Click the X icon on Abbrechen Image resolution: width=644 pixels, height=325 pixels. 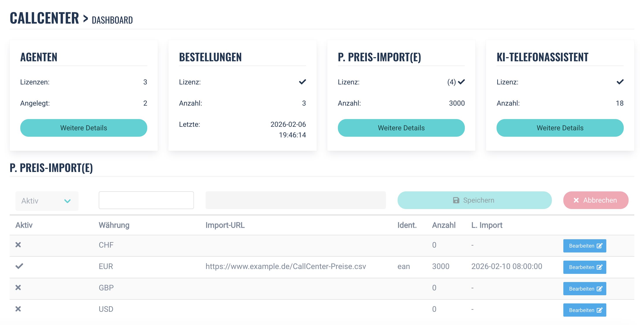pos(576,200)
